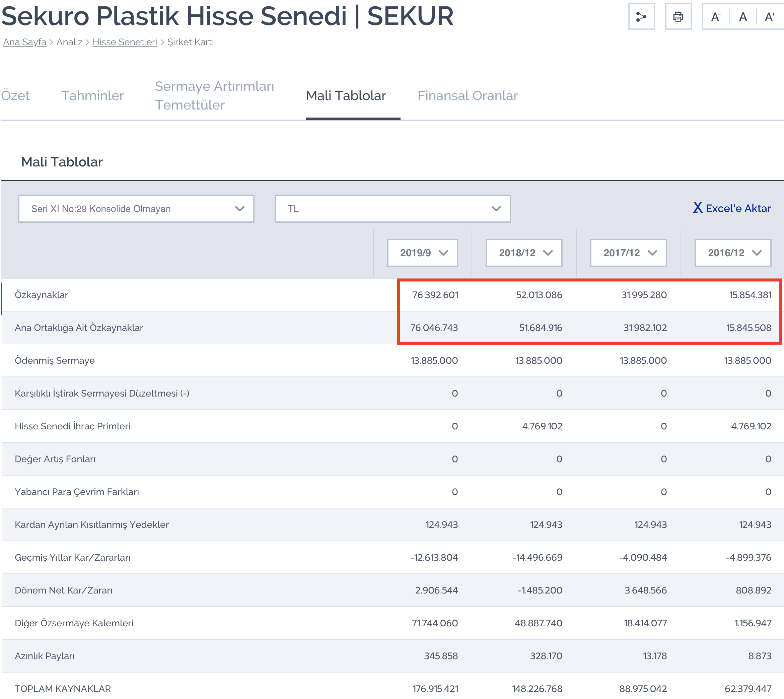Click the value 2.906.544
The image size is (784, 699).
[x=436, y=590]
